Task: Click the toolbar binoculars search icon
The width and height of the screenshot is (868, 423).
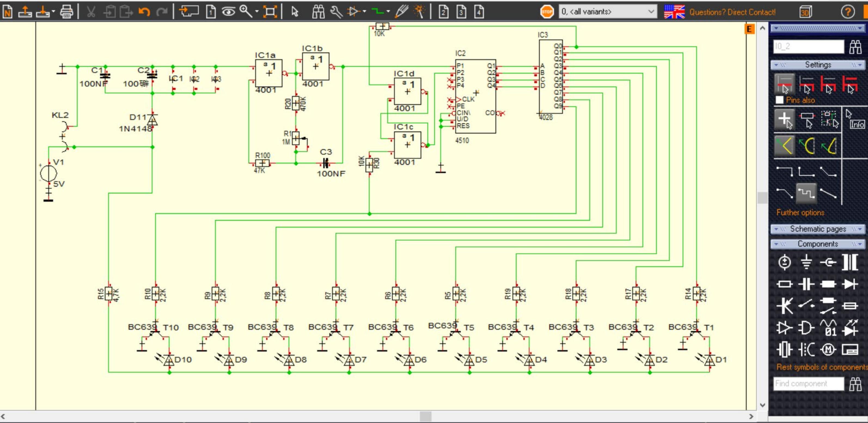Action: [x=318, y=12]
